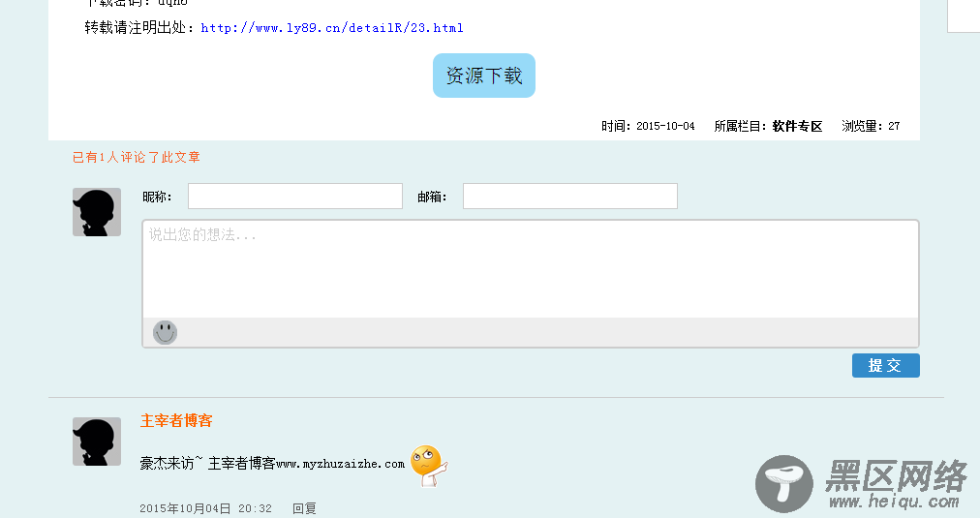
Task: Click the date 2015-10-04 text
Action: tap(665, 126)
